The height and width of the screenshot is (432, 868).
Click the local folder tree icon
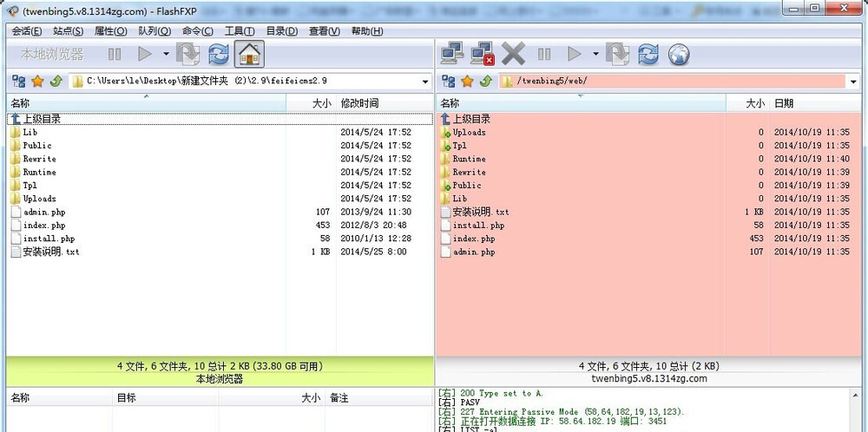[x=18, y=82]
